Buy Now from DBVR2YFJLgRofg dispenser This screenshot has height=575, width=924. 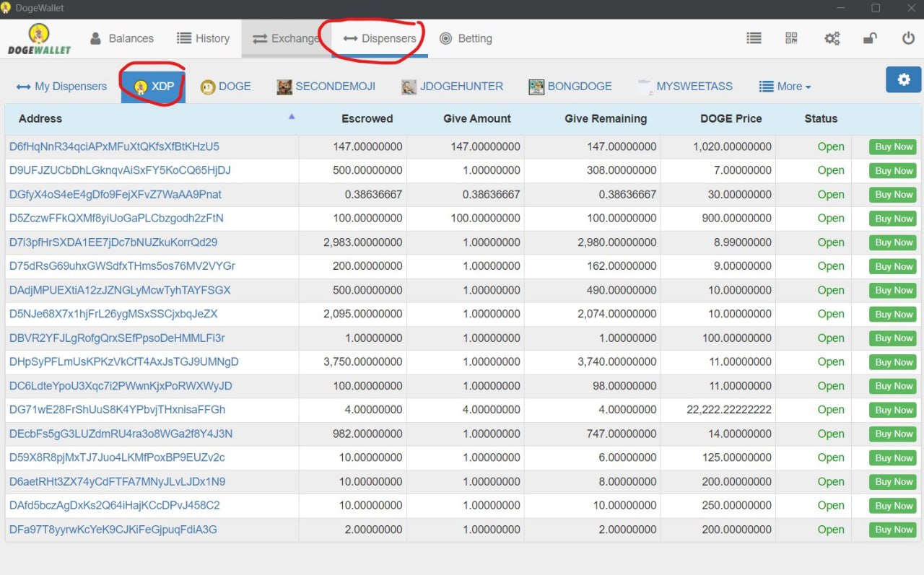pos(893,338)
